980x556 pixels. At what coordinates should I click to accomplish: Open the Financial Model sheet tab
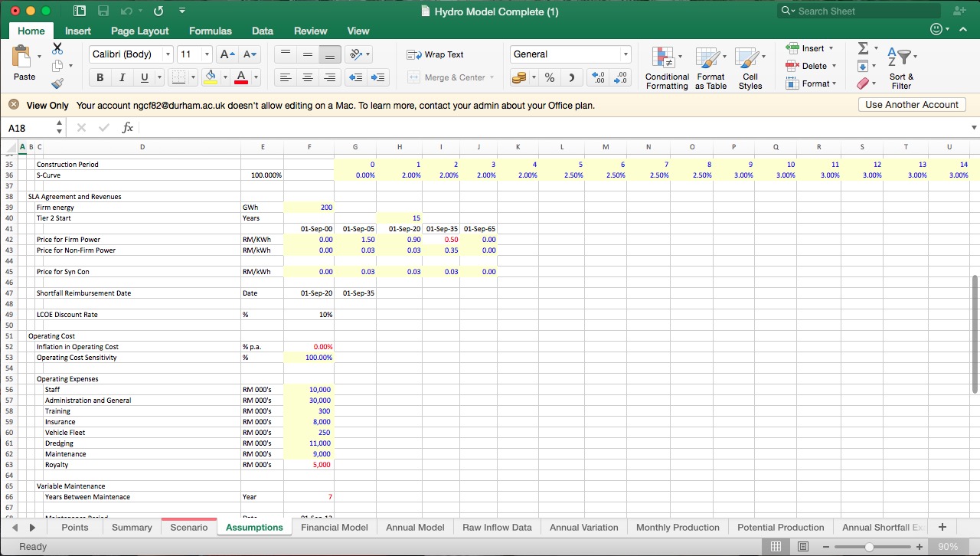(x=335, y=527)
